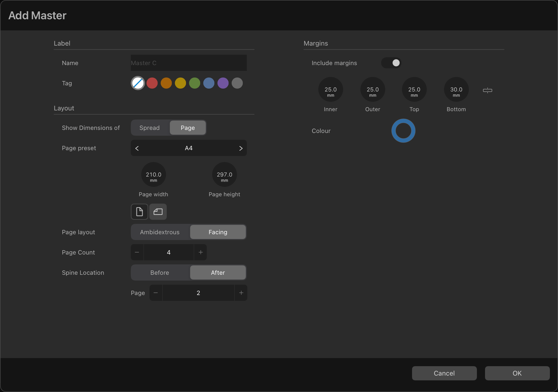Pick the purple tag colour

[x=223, y=83]
